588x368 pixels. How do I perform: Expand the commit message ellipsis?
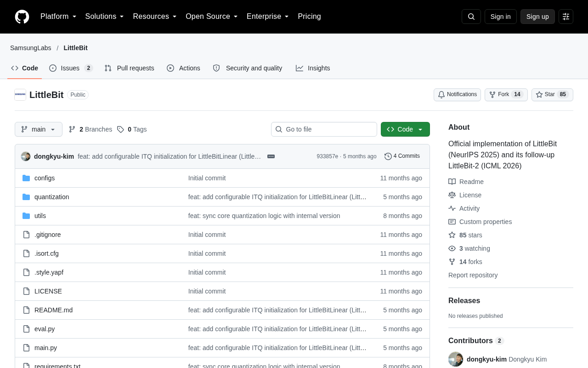click(x=271, y=156)
